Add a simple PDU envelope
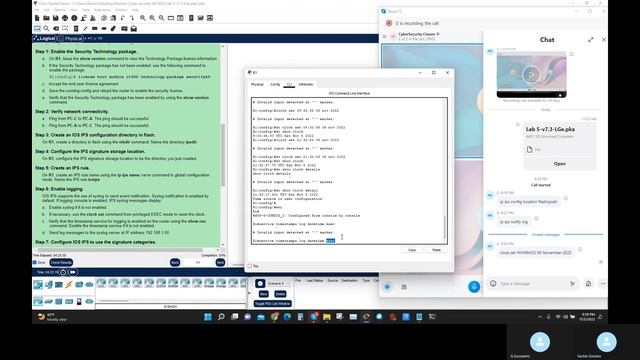The image size is (640, 360). coord(124,29)
